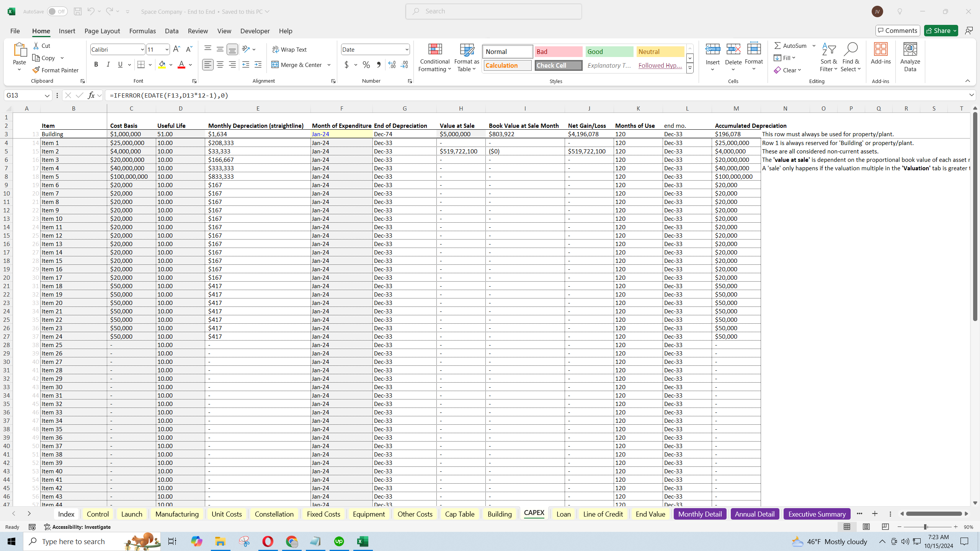Image resolution: width=980 pixels, height=551 pixels.
Task: Click Accessibility: Investigate in status bar
Action: [77, 527]
